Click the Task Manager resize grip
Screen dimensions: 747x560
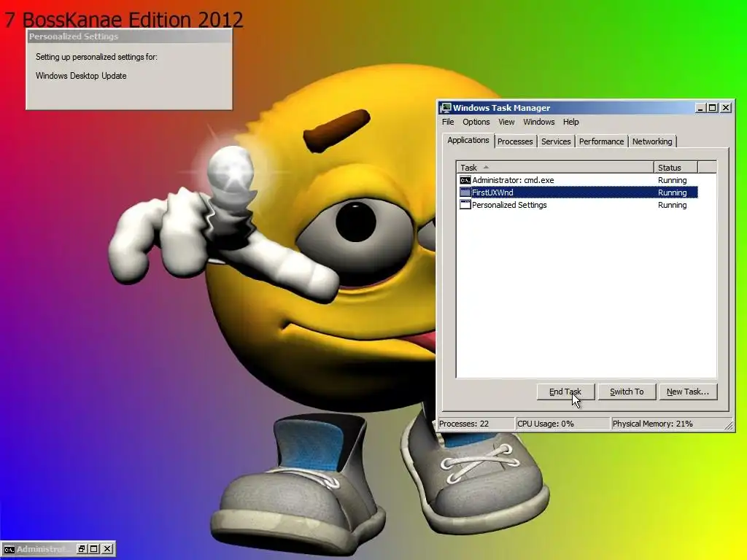click(x=729, y=425)
